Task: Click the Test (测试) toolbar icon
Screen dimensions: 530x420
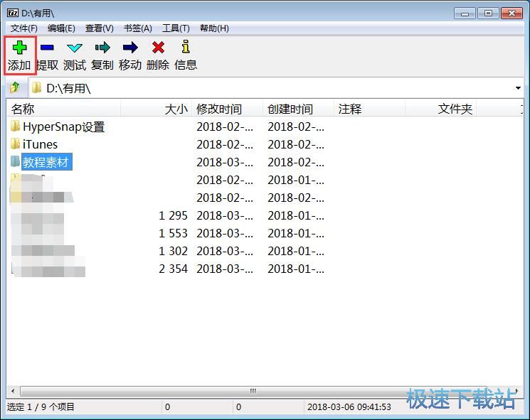Action: pyautogui.click(x=75, y=48)
